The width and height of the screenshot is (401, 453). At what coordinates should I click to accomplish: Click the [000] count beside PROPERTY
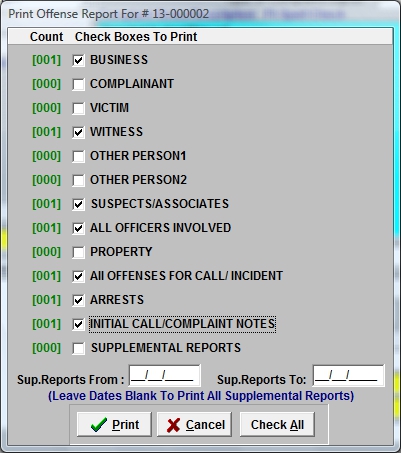[x=47, y=252]
